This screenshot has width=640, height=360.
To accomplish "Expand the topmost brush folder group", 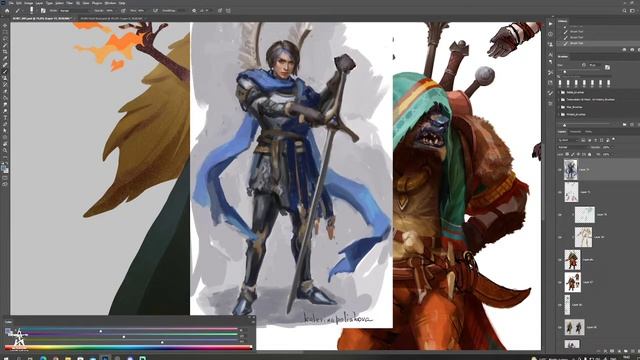I will pos(559,92).
